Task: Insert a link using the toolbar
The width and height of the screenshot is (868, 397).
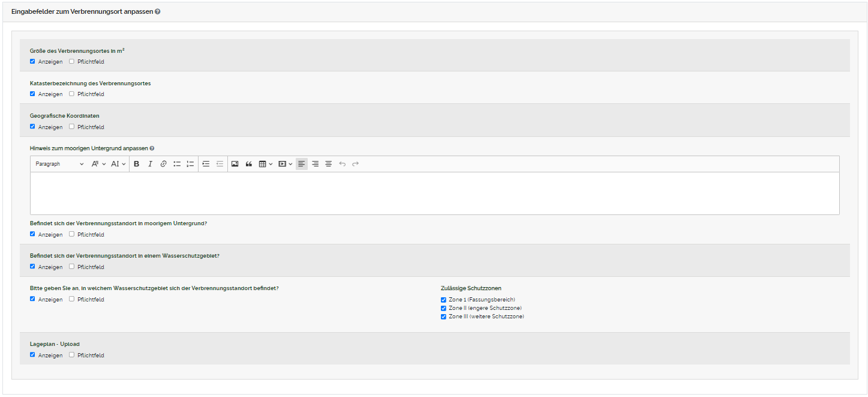Action: tap(163, 164)
